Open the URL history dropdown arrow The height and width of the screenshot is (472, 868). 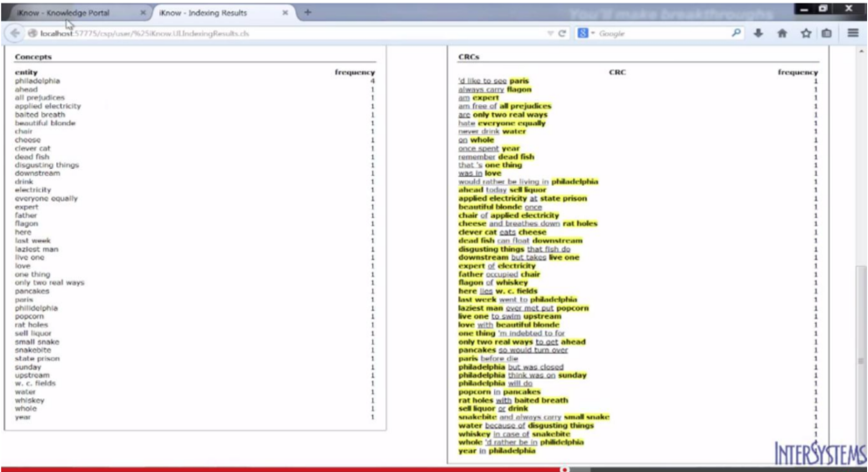(x=550, y=33)
